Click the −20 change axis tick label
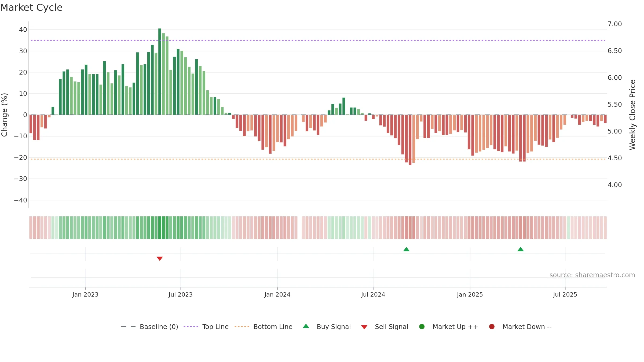 tap(21, 157)
